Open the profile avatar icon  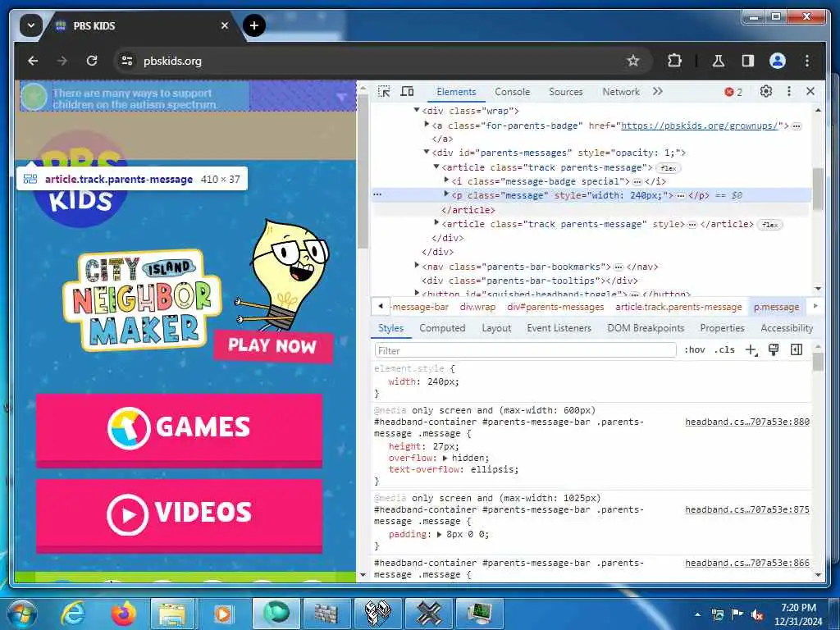click(778, 61)
